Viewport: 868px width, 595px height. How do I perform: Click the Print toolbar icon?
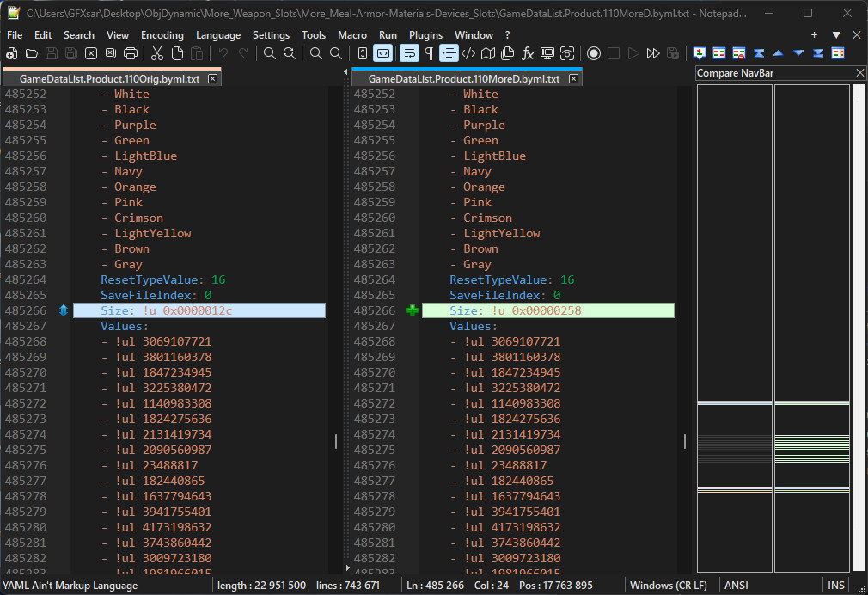[131, 53]
